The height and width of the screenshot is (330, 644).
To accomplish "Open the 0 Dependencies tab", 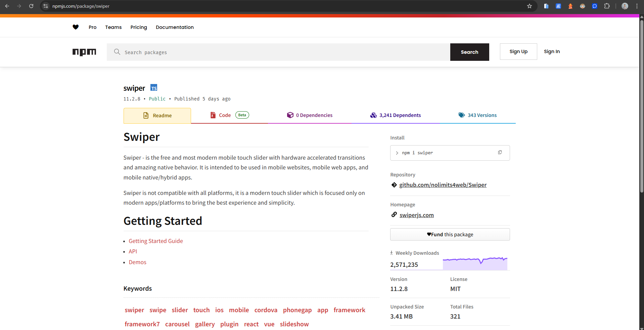I will point(310,115).
